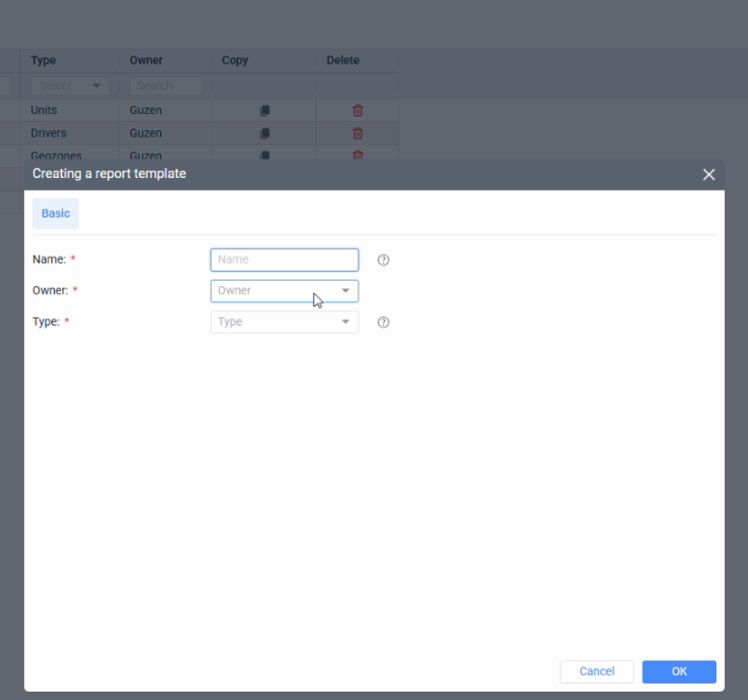Delete the Units report template
Screen dimensions: 748x700
click(358, 111)
